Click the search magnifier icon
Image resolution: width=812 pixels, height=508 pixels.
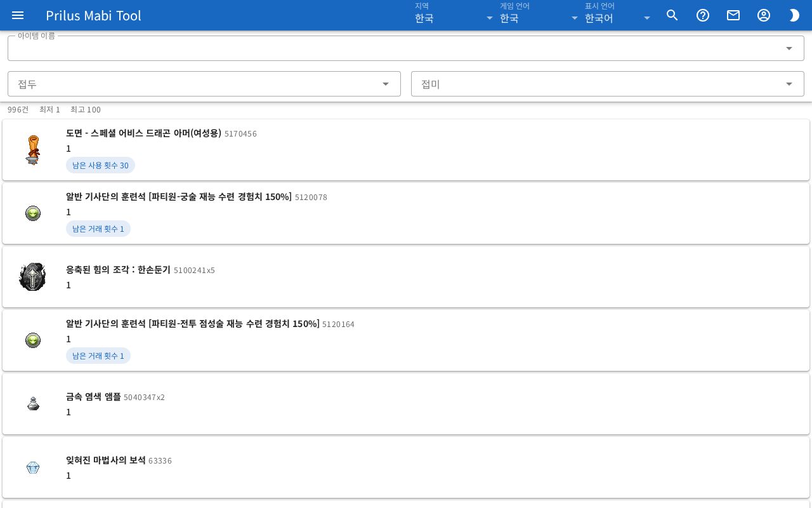(672, 15)
